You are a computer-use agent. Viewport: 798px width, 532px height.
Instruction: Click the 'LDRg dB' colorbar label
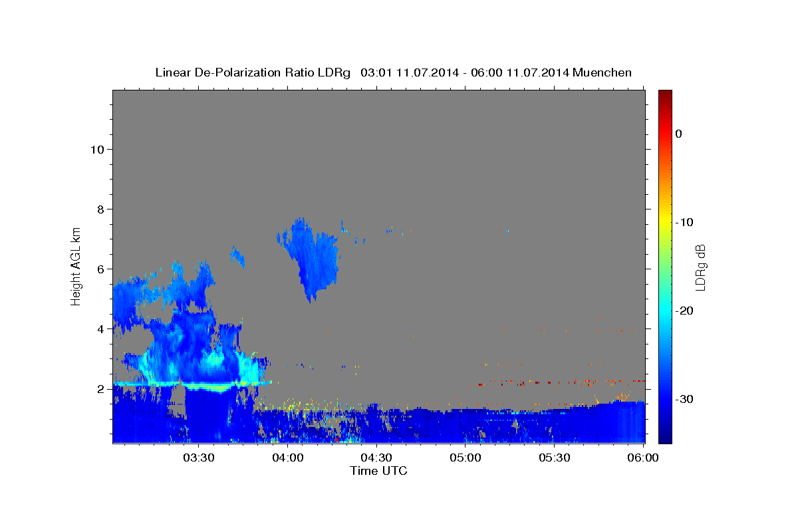point(700,267)
